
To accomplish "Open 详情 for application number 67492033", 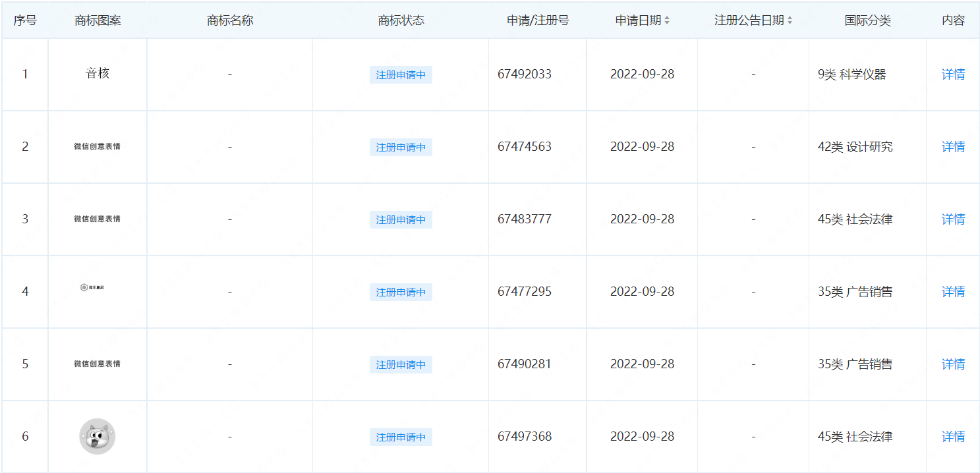I will coord(953,74).
